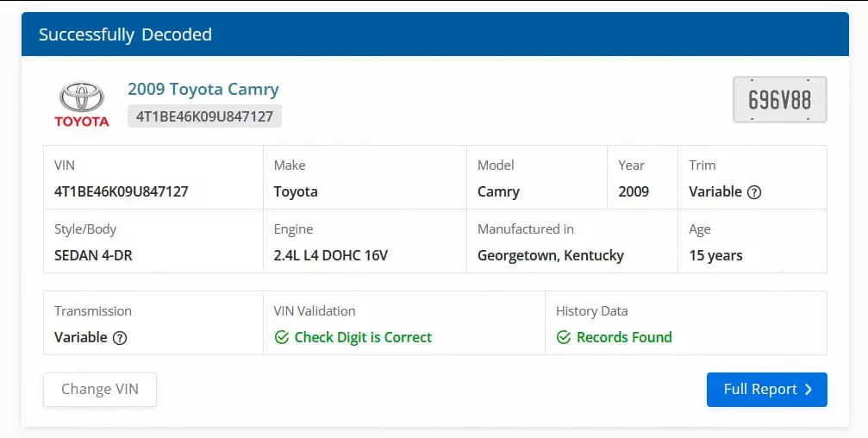This screenshot has height=438, width=868.
Task: Select the VIN value in the table
Action: coord(122,191)
